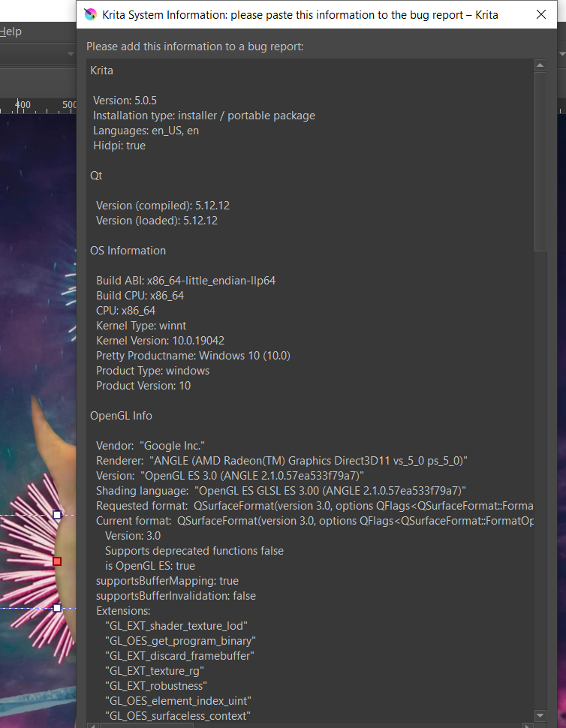566x728 pixels.
Task: Click the 'Languages: en_US, en' line
Action: [146, 131]
